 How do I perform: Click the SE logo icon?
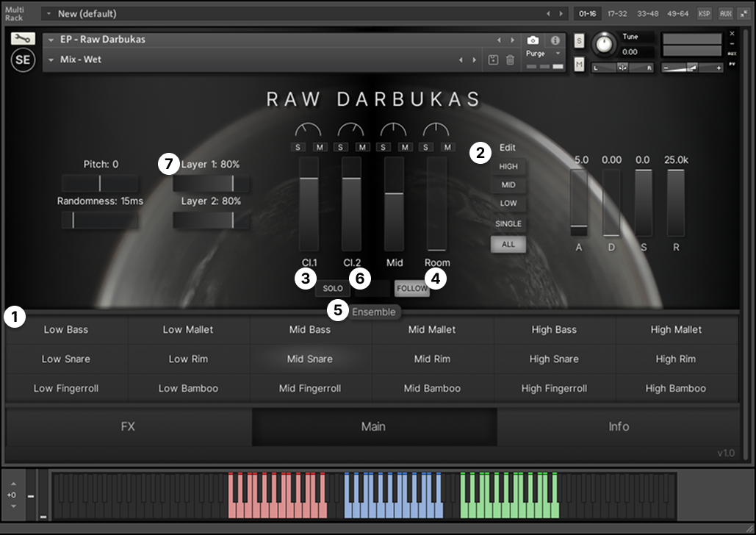[24, 60]
